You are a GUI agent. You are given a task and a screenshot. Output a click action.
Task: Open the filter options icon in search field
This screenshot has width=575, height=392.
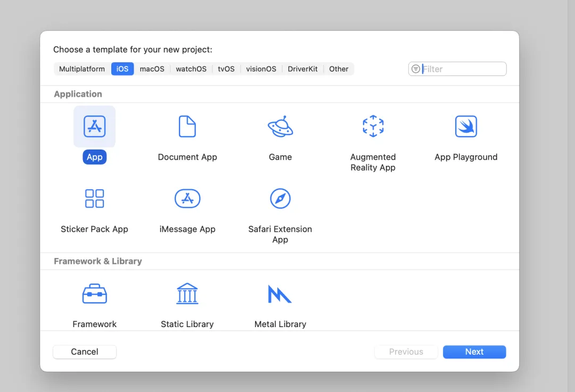pyautogui.click(x=415, y=69)
